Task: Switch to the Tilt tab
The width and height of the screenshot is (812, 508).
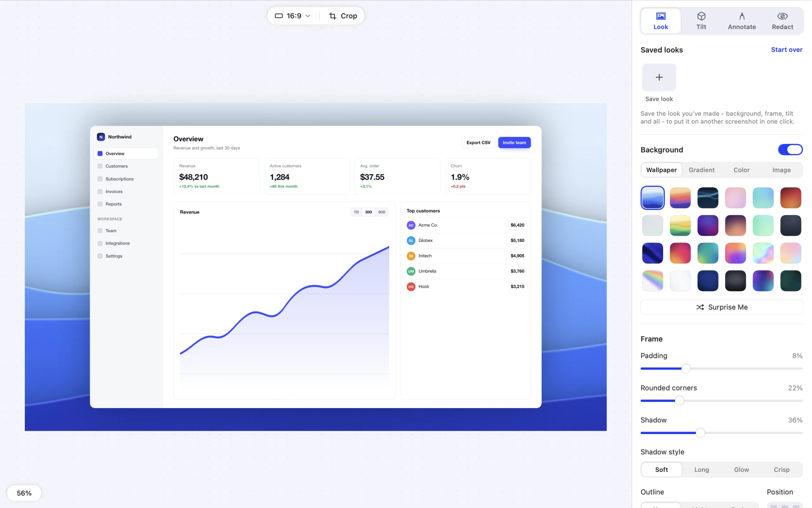Action: coord(701,21)
